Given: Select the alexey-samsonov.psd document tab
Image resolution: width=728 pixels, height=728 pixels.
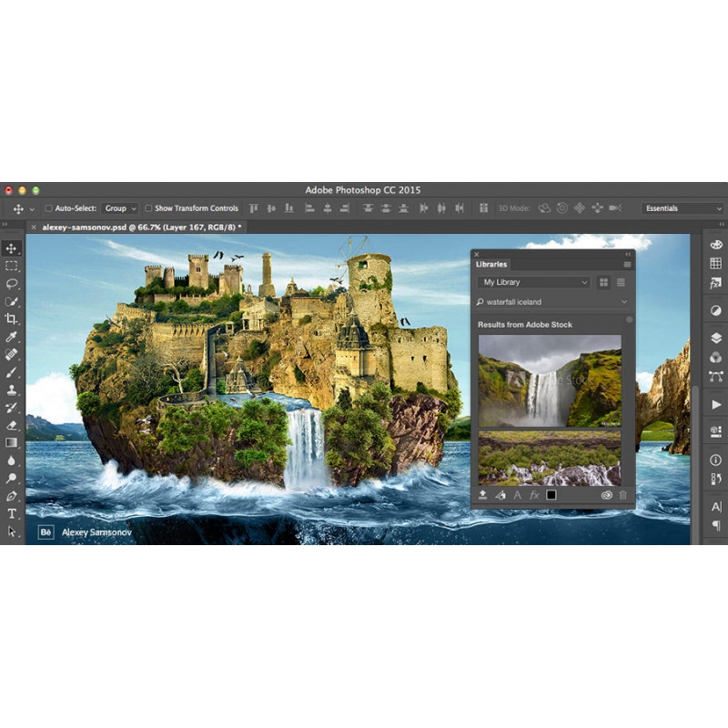Looking at the screenshot, I should 142,227.
